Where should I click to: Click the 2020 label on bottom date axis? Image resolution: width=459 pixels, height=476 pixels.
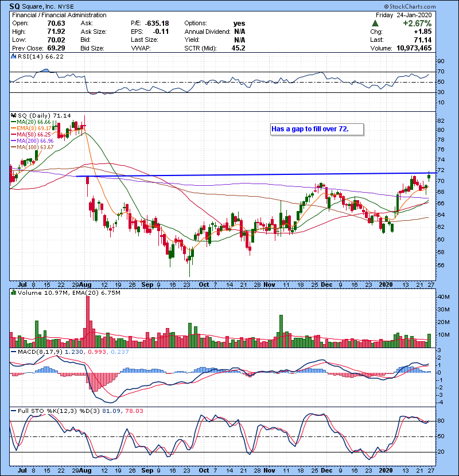(x=386, y=470)
